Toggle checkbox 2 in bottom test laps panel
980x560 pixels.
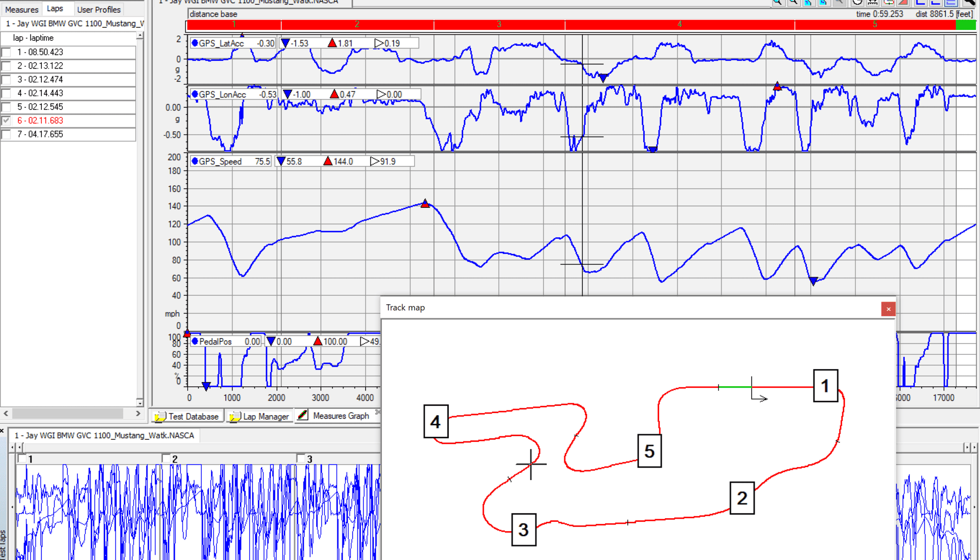click(x=166, y=458)
